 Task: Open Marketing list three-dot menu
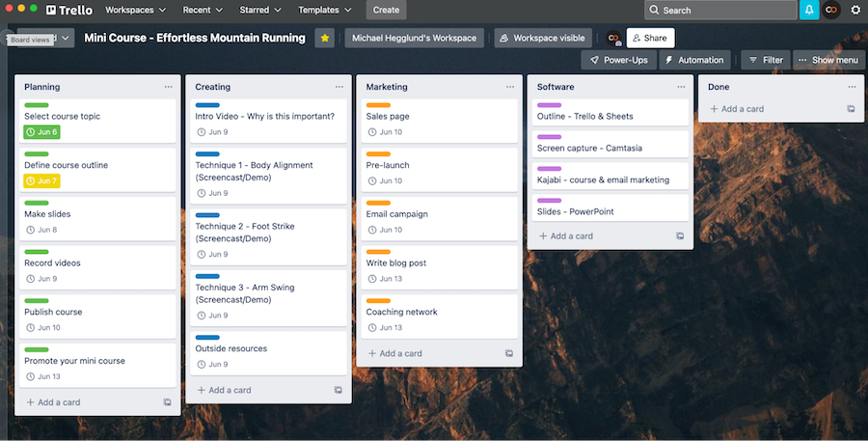(509, 87)
